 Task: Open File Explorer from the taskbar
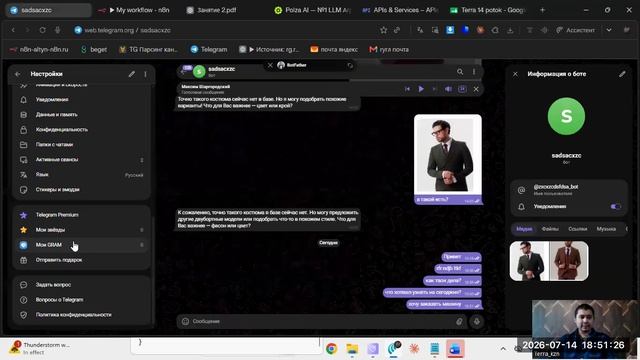tap(352, 349)
